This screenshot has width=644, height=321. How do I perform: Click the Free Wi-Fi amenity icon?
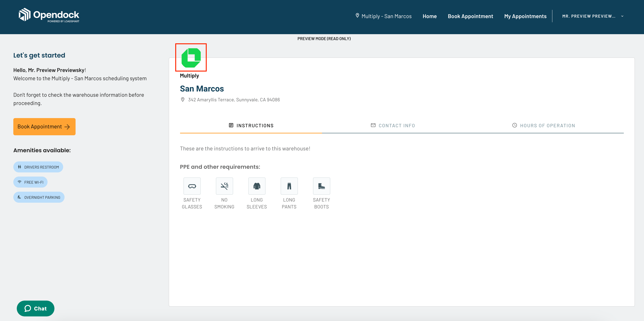pos(19,182)
